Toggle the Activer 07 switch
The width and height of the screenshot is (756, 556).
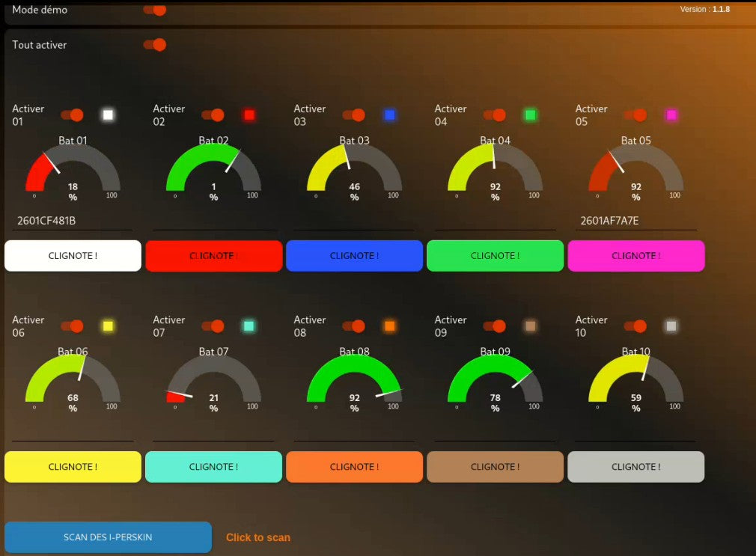click(213, 326)
